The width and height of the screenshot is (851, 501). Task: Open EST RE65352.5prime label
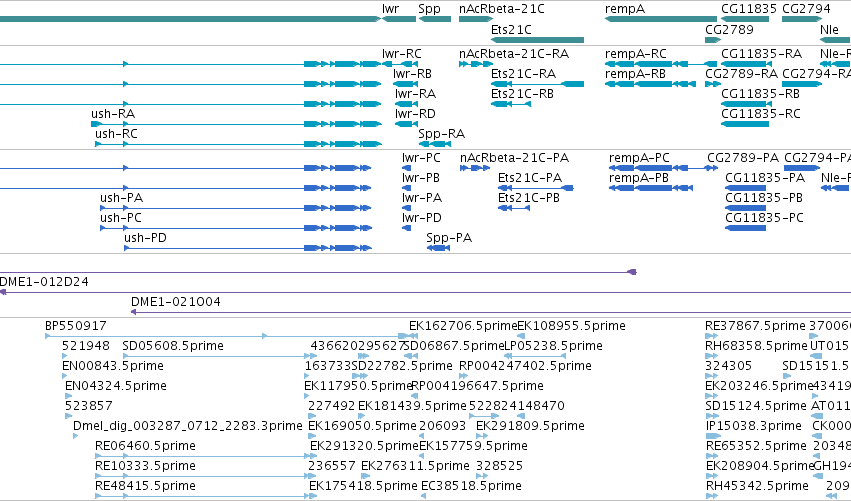pyautogui.click(x=755, y=447)
